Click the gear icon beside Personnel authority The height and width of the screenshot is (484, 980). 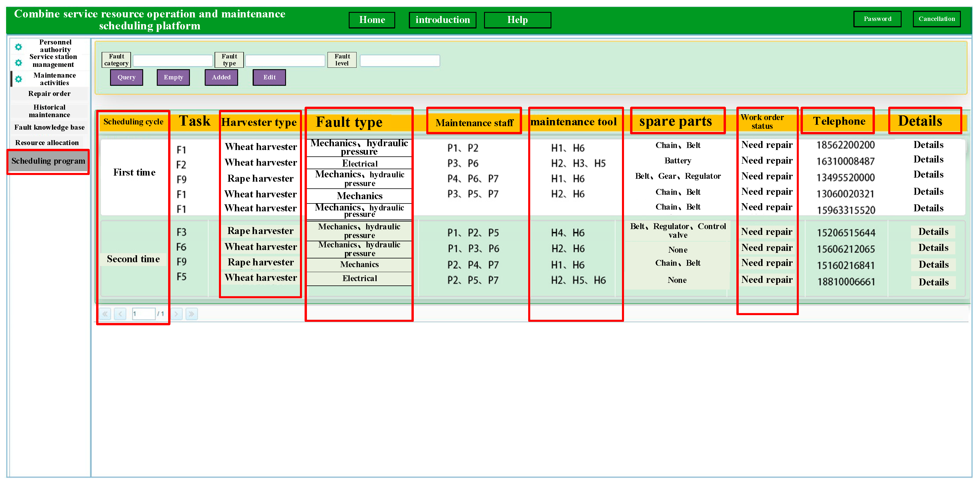pos(18,47)
